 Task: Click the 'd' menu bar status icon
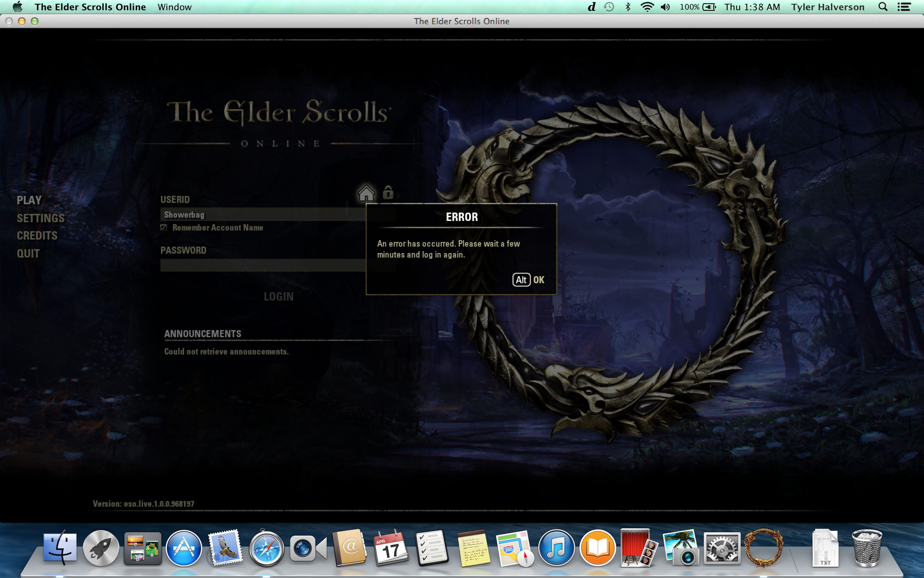591,7
